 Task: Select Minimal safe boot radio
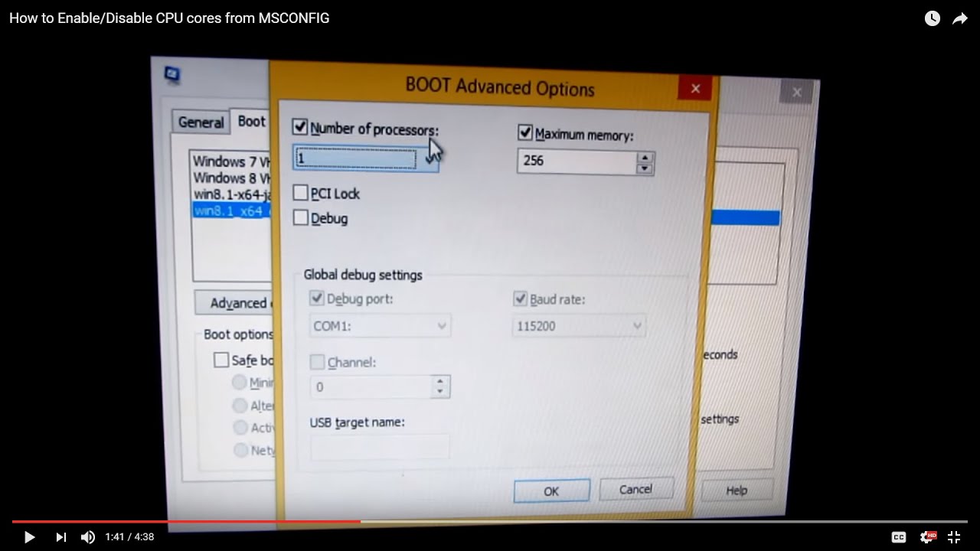click(240, 382)
